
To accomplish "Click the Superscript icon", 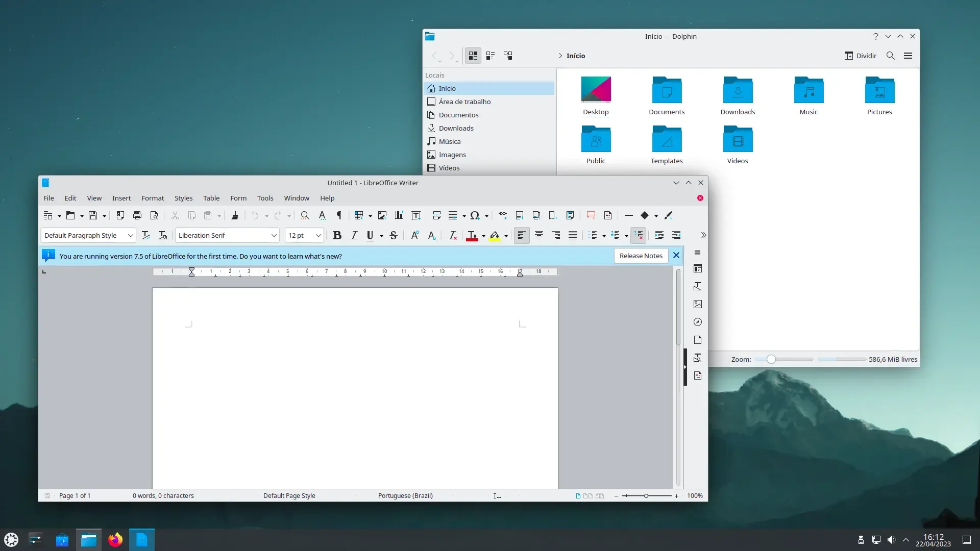I will (x=415, y=235).
